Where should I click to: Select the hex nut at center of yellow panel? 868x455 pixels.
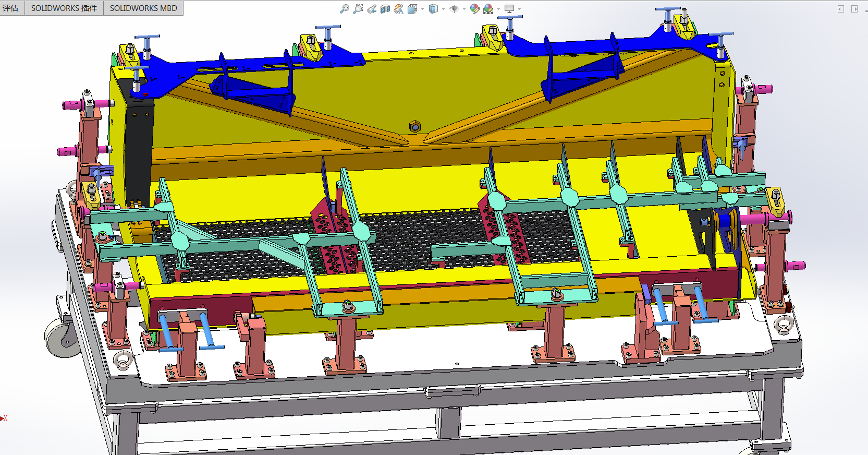[x=415, y=127]
